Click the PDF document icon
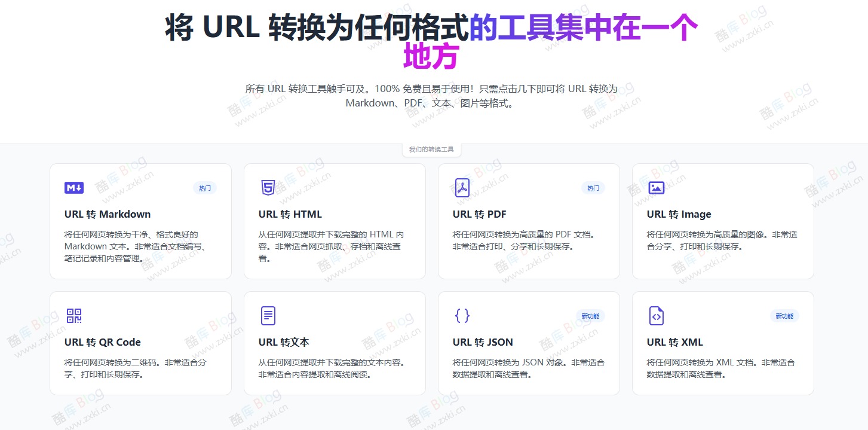This screenshot has height=430, width=868. pos(461,187)
